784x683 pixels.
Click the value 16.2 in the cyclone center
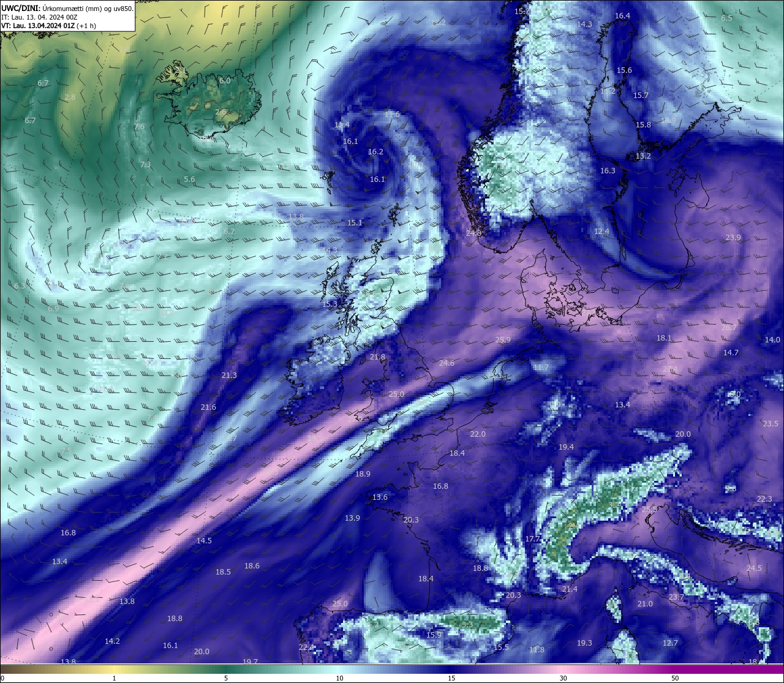(x=375, y=152)
